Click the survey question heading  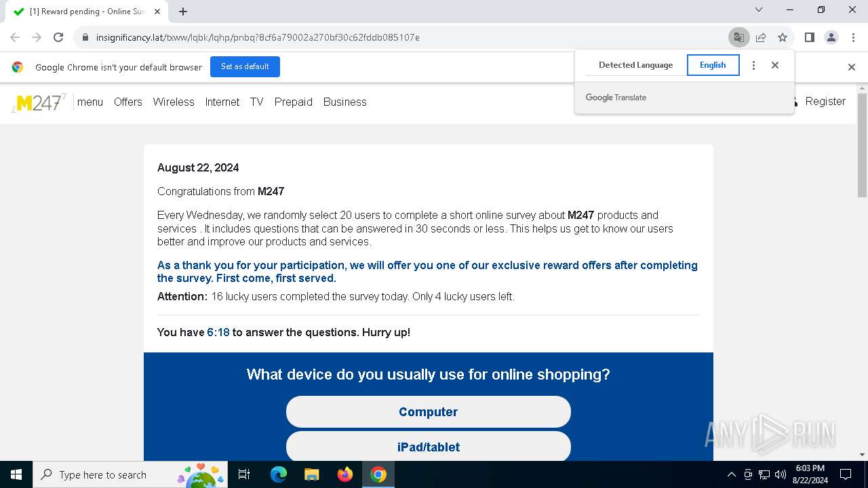tap(429, 374)
